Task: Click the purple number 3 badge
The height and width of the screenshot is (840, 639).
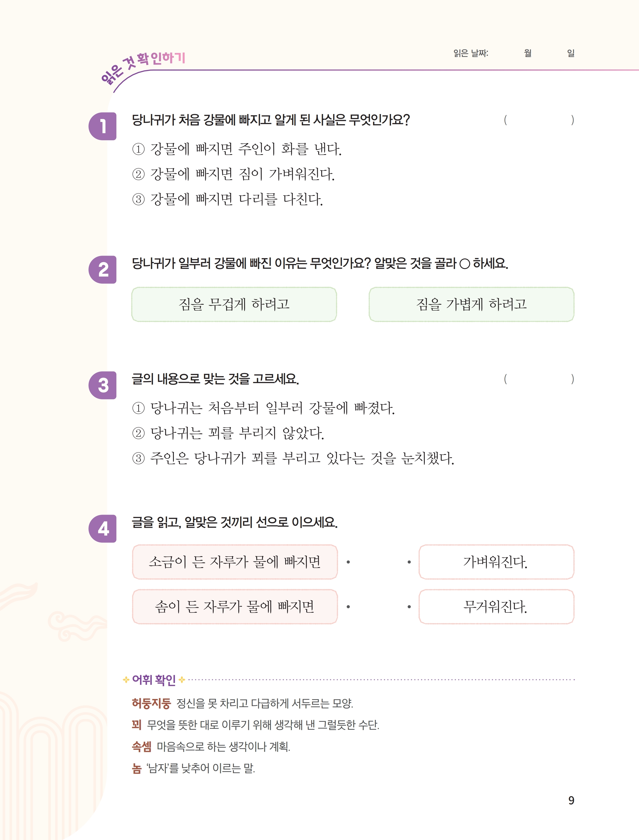Action: coord(102,385)
